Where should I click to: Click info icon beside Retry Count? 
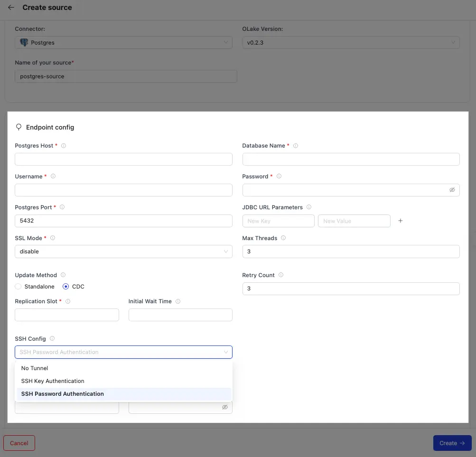281,275
